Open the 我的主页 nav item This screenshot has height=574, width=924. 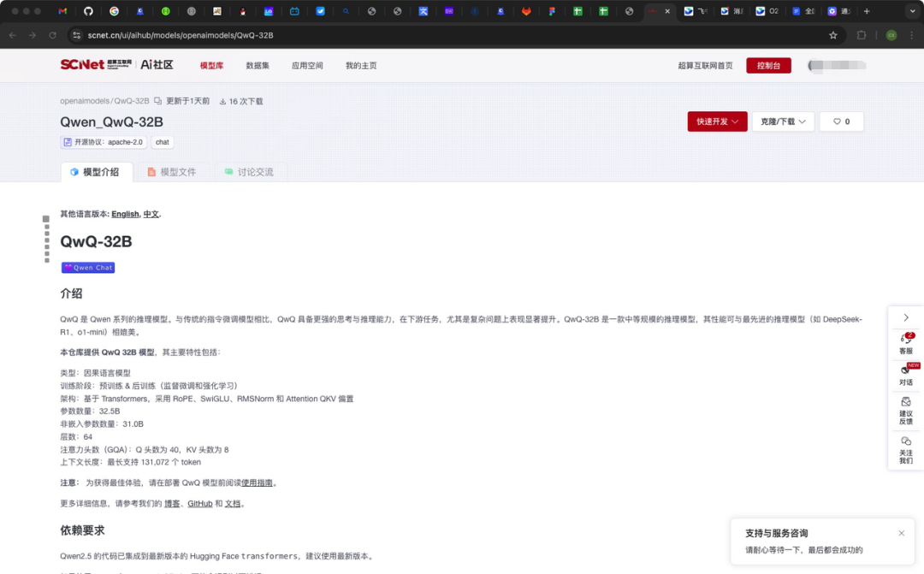361,65
